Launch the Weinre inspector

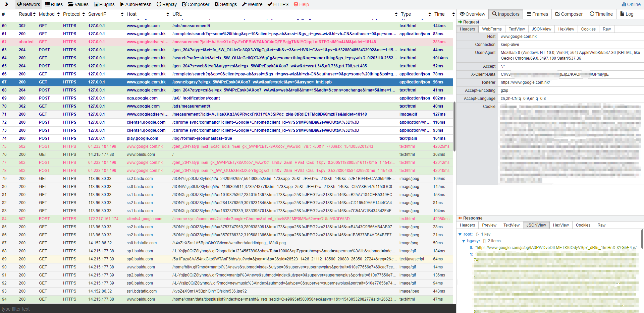[252, 4]
